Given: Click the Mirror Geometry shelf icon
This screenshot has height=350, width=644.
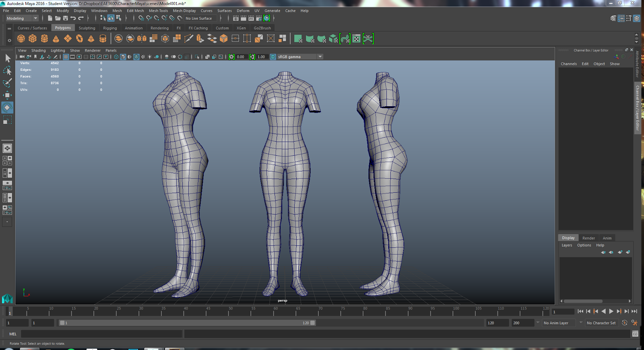Looking at the screenshot, I should [x=142, y=39].
